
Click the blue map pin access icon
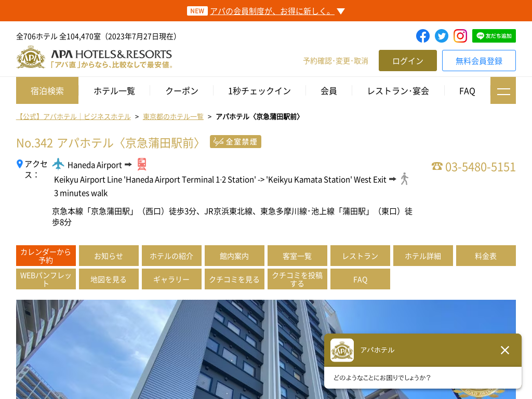pos(20,164)
